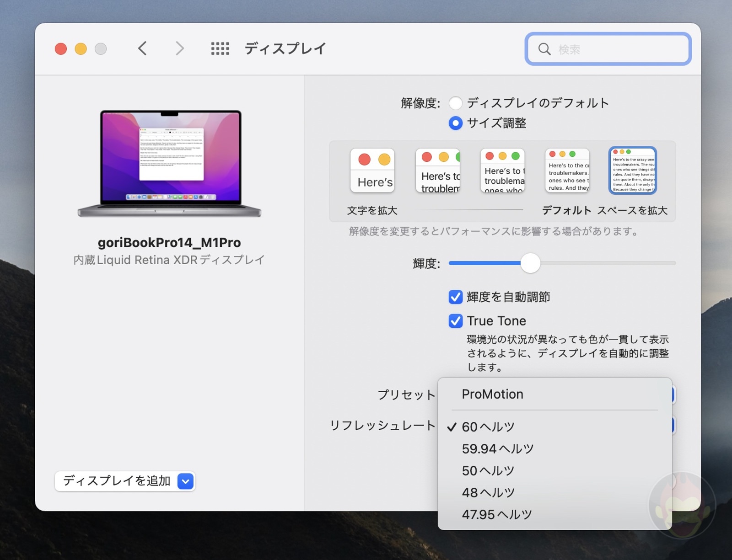The height and width of the screenshot is (560, 732).
Task: Turn off True Tone
Action: tap(455, 321)
